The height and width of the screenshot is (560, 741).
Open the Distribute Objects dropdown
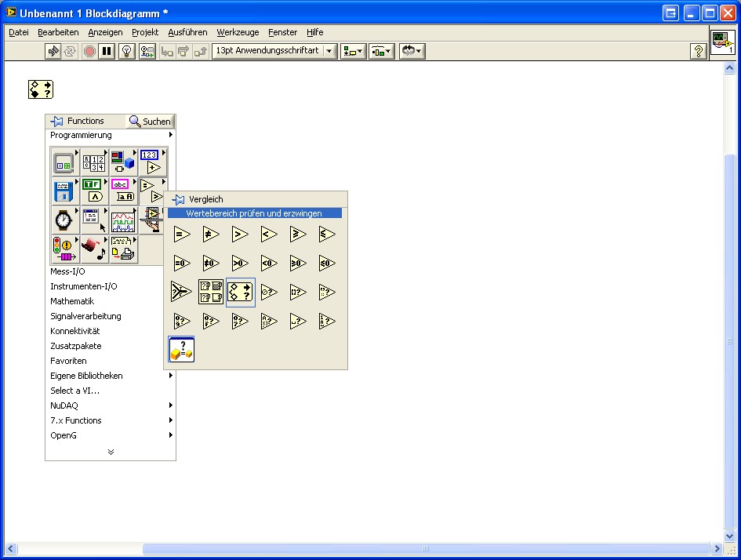[x=381, y=51]
